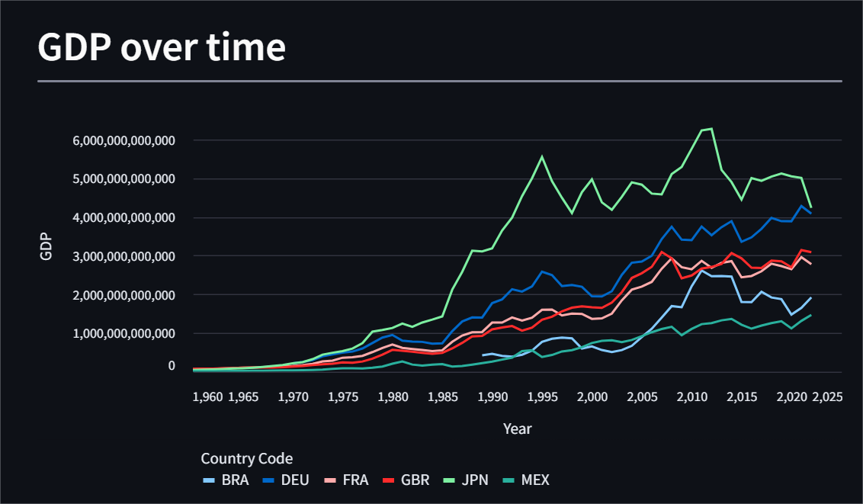Click the BRA line peak near 2011
This screenshot has width=863, height=504.
pos(701,271)
